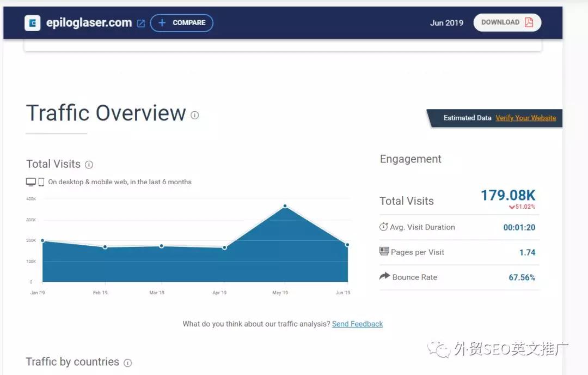Click the plus icon in the COMPARE button
The image size is (588, 375).
pyautogui.click(x=162, y=23)
